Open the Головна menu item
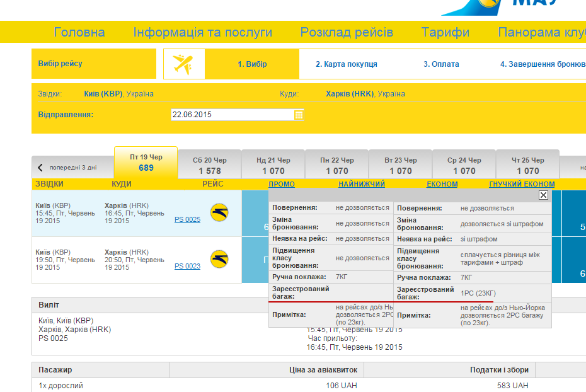This screenshot has height=392, width=586. point(79,32)
